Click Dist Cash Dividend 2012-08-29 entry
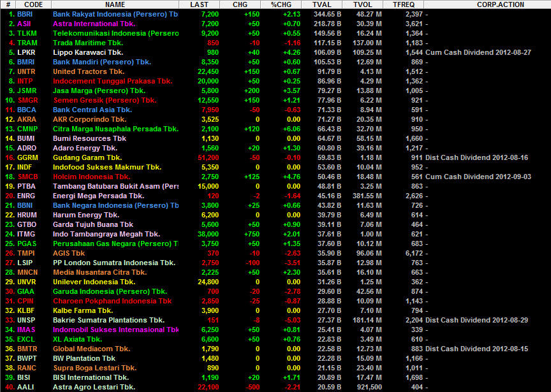This screenshot has width=551, height=392. 477,320
